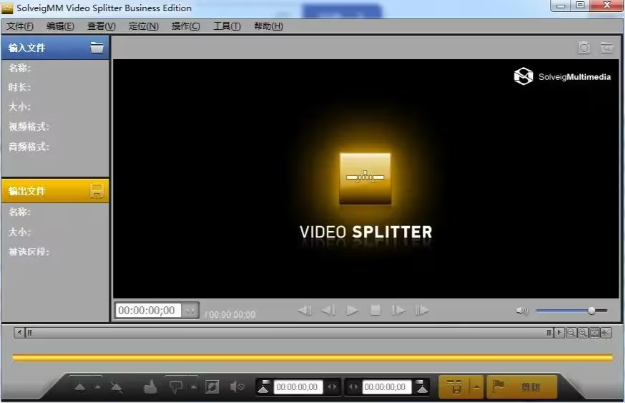This screenshot has height=403, width=625.
Task: Expand the thumbs-down dropdown arrow
Action: (194, 387)
